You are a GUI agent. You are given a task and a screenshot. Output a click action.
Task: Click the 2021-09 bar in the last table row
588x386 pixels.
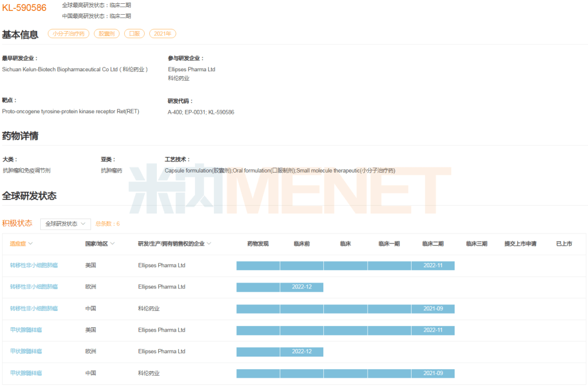(433, 373)
